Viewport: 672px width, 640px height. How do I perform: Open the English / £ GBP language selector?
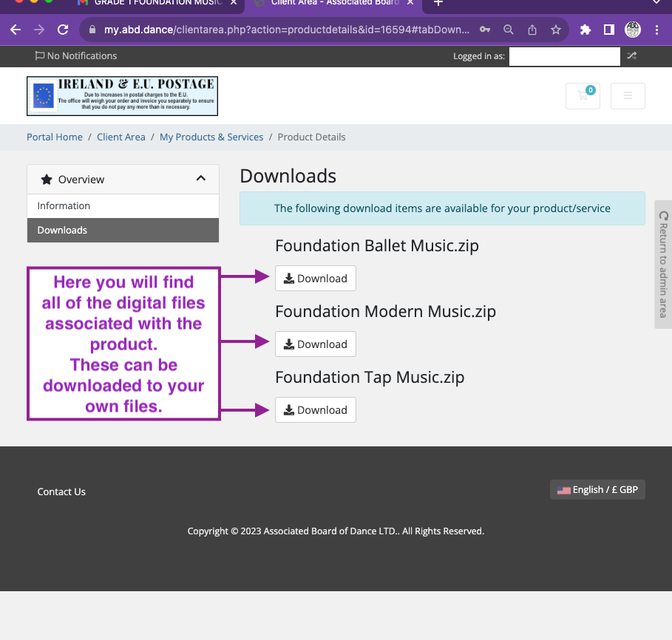point(597,489)
